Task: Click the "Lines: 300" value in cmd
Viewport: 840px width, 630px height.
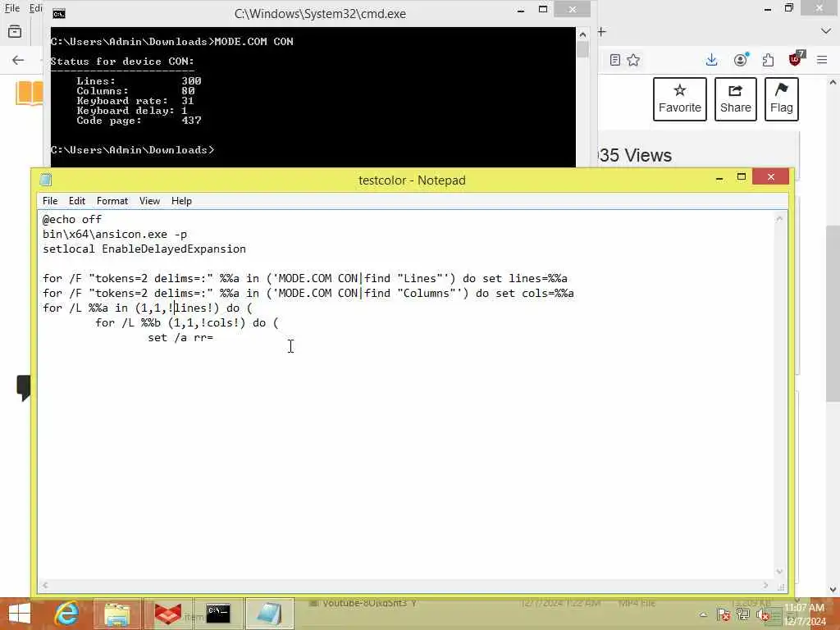Action: [191, 81]
